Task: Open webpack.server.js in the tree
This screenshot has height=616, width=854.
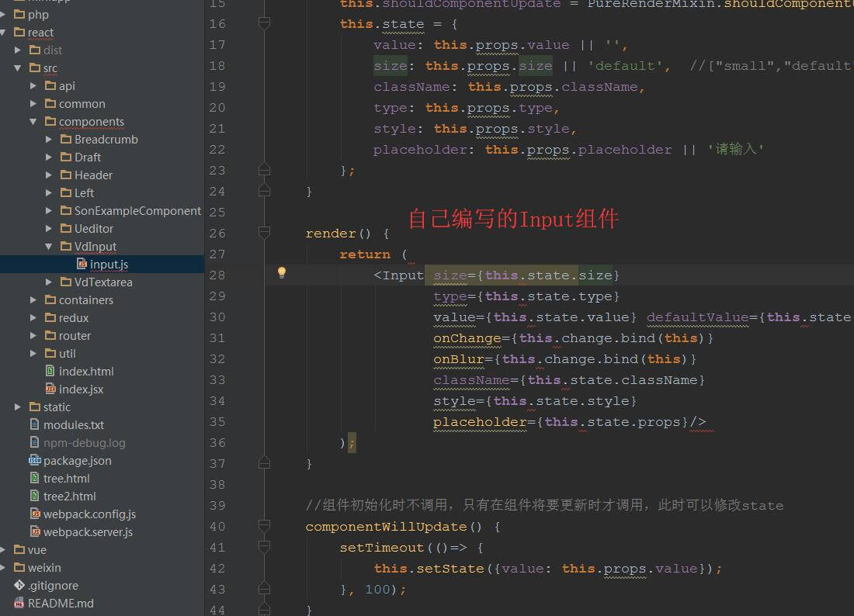Action: click(x=88, y=532)
